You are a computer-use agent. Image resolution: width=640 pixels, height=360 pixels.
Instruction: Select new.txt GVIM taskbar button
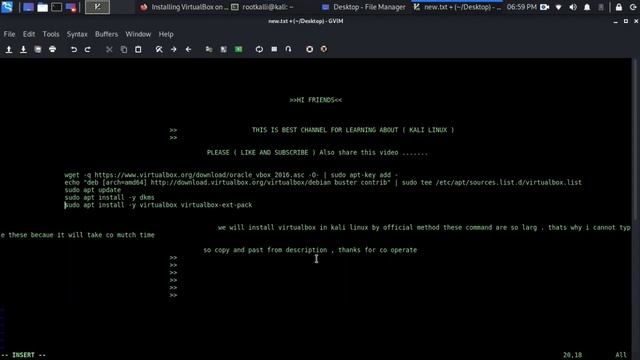pyautogui.click(x=457, y=7)
